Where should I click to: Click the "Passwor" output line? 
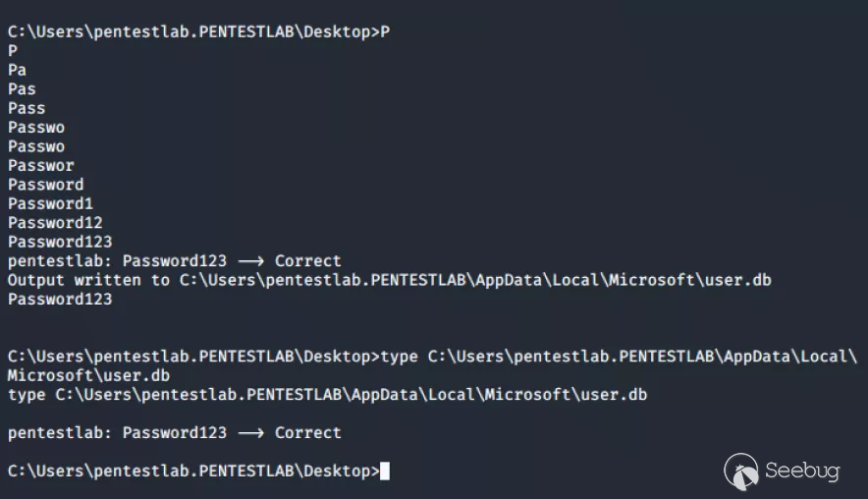41,165
